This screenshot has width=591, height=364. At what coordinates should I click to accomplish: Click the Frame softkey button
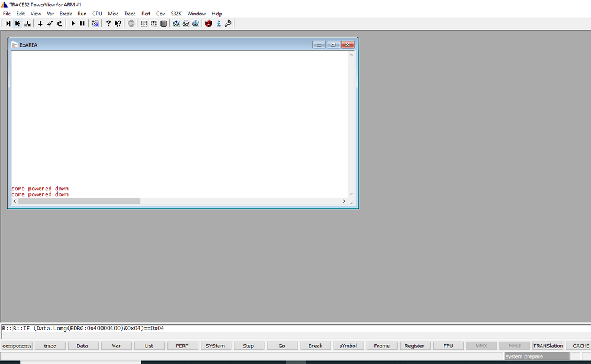(x=382, y=346)
